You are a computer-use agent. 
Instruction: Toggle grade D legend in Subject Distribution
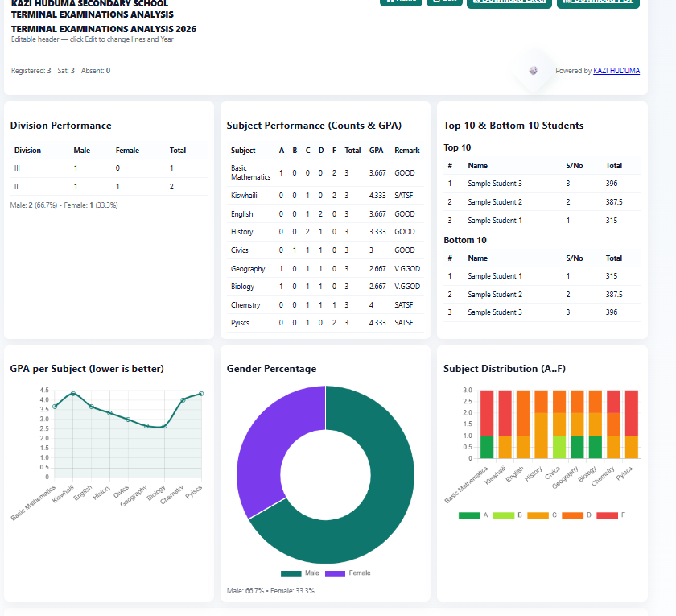point(577,515)
